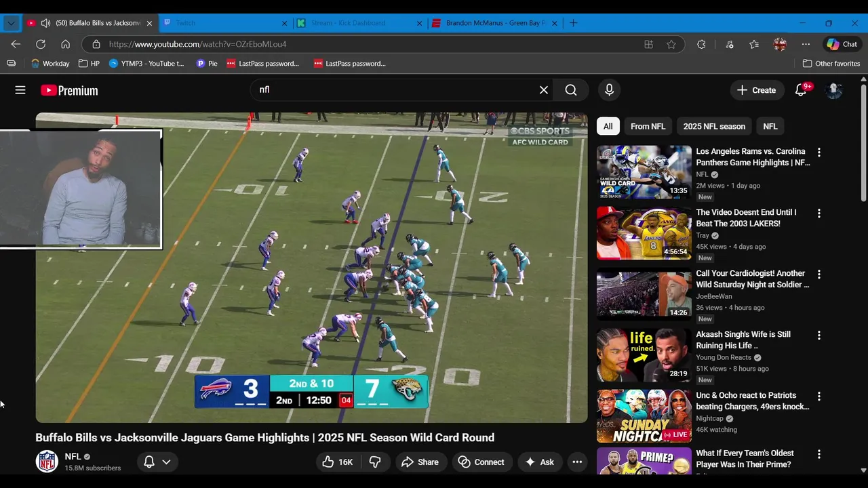The width and height of the screenshot is (868, 488).
Task: Select the All filter chip
Action: tap(608, 126)
